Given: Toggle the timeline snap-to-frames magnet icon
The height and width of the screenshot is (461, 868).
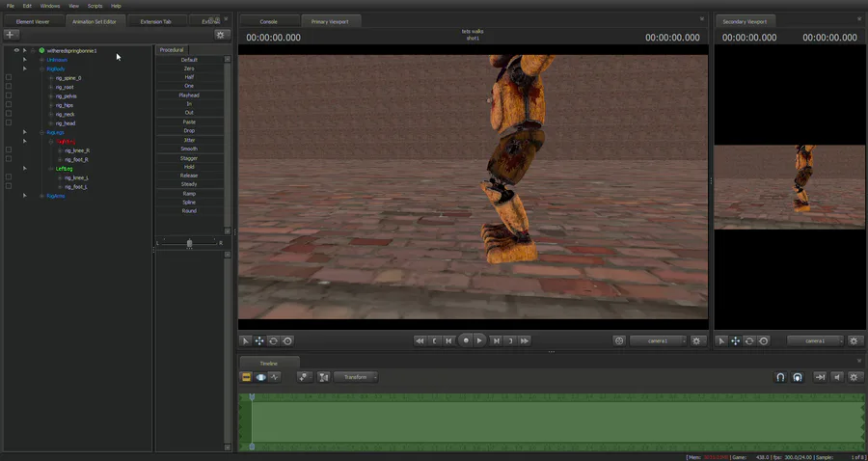Looking at the screenshot, I should point(798,377).
